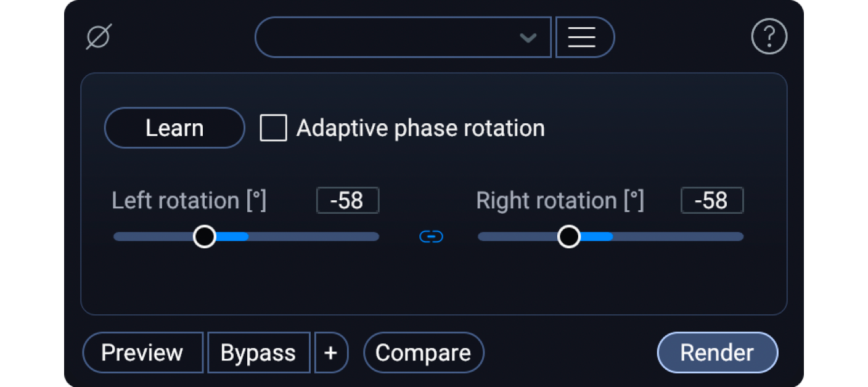Image resolution: width=868 pixels, height=387 pixels.
Task: Check the Adaptive phase rotation box
Action: pos(273,128)
